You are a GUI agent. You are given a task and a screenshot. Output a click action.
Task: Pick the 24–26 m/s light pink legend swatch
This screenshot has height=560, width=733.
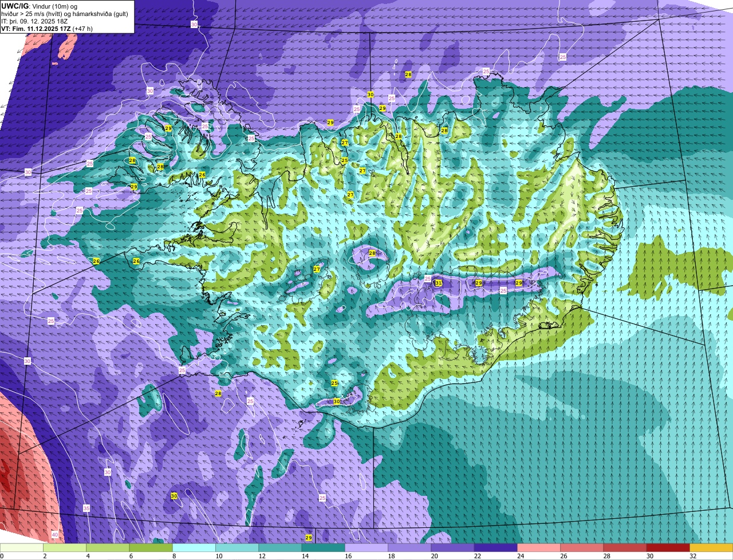point(539,548)
